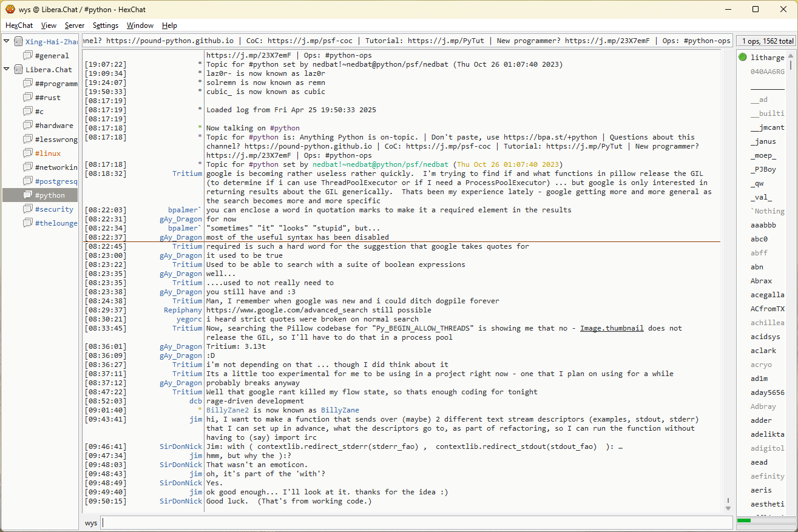This screenshot has height=532, width=798.
Task: Collapse the Xing-Hai-Zhan server tree
Action: tap(7, 42)
